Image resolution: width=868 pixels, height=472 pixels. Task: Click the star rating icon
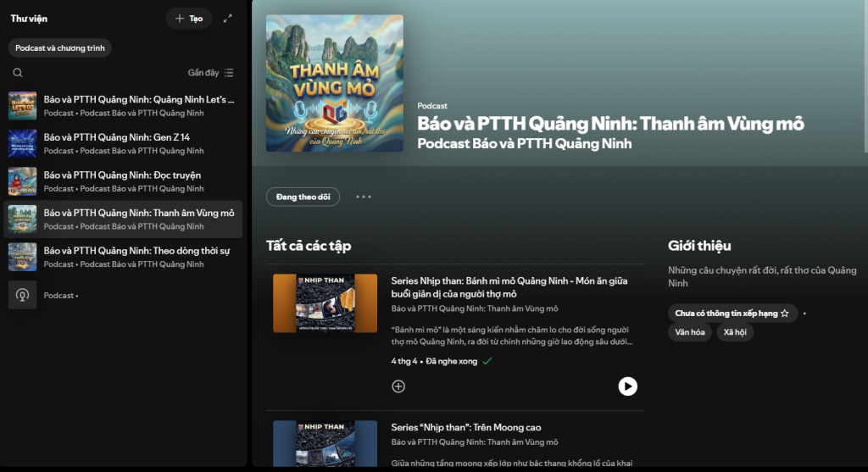pyautogui.click(x=784, y=314)
